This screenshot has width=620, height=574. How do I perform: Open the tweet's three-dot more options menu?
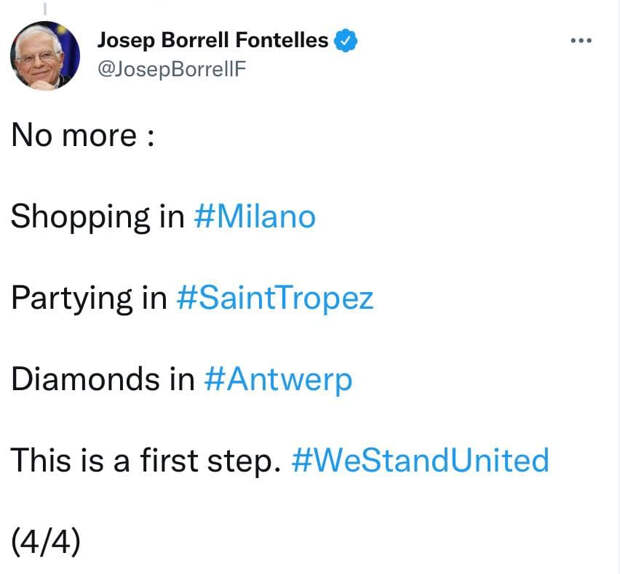pos(581,40)
